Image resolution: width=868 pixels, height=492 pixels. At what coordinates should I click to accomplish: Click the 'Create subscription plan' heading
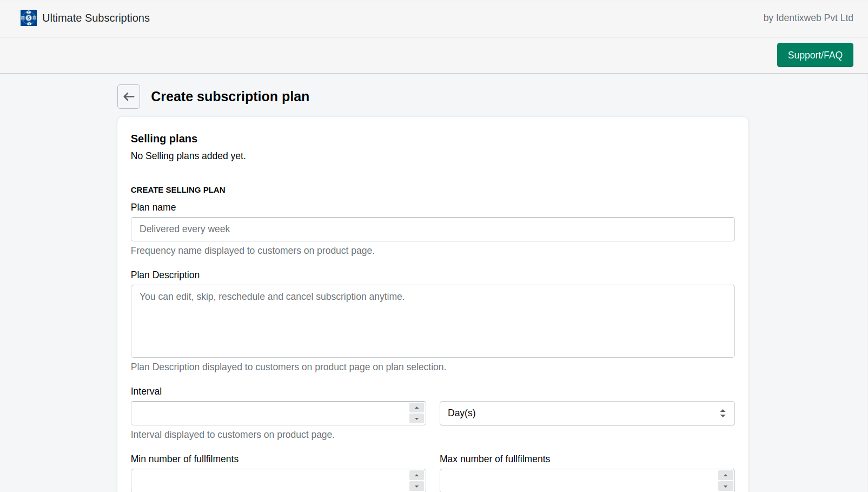[230, 96]
